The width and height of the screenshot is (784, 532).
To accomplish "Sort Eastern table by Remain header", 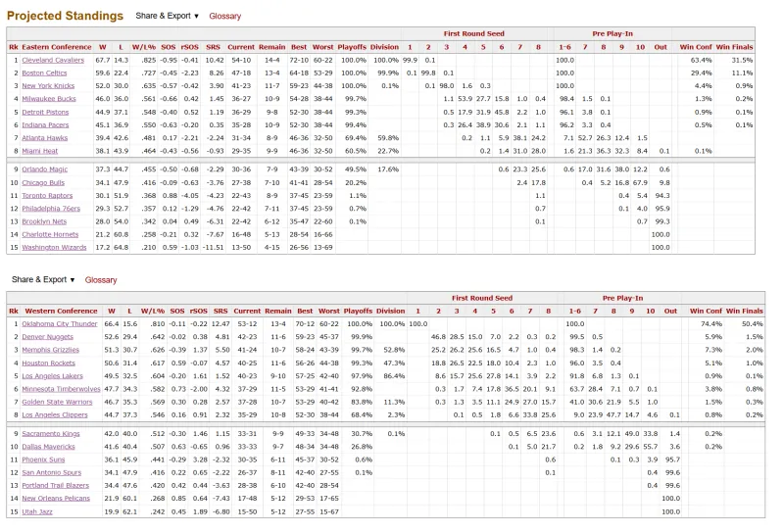I will pyautogui.click(x=272, y=47).
